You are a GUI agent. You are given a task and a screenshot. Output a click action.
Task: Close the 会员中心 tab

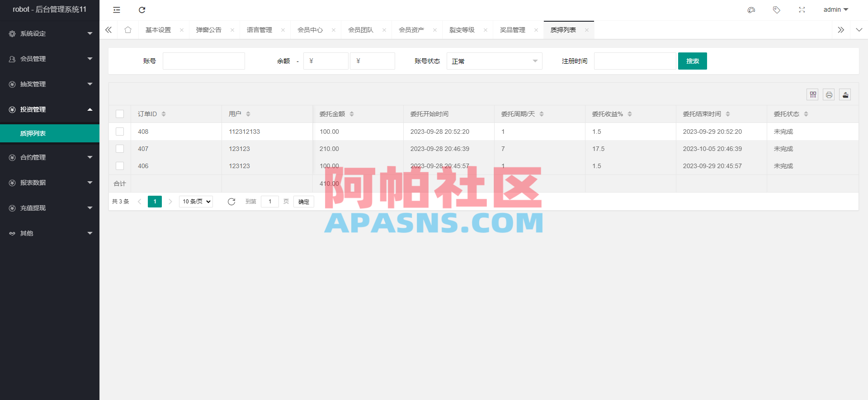tap(334, 30)
